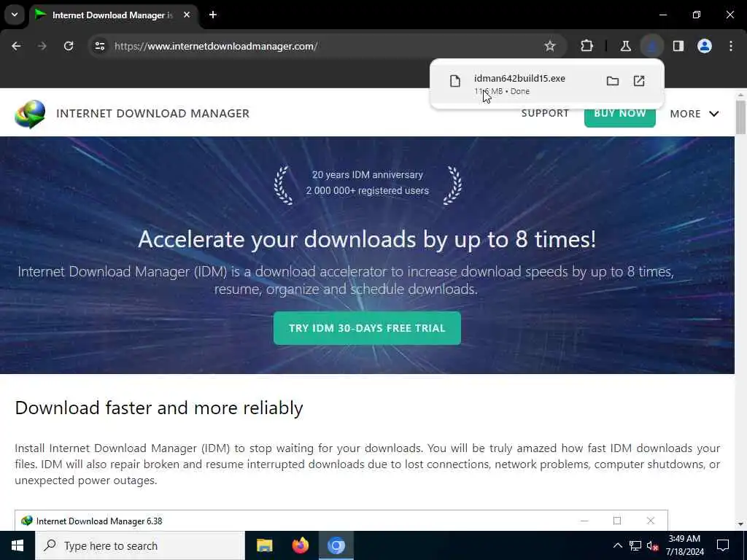Open Chrome three-dot menu
747x560 pixels.
coord(731,46)
